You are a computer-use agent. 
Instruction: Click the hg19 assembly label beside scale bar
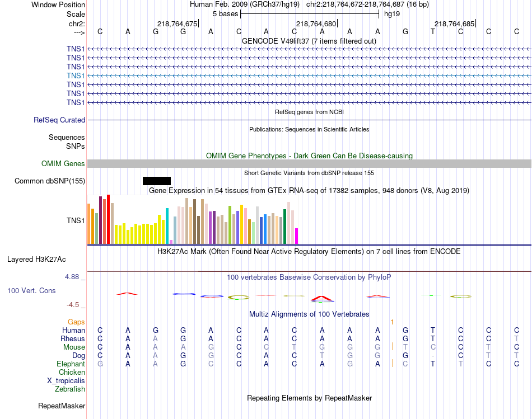point(392,14)
